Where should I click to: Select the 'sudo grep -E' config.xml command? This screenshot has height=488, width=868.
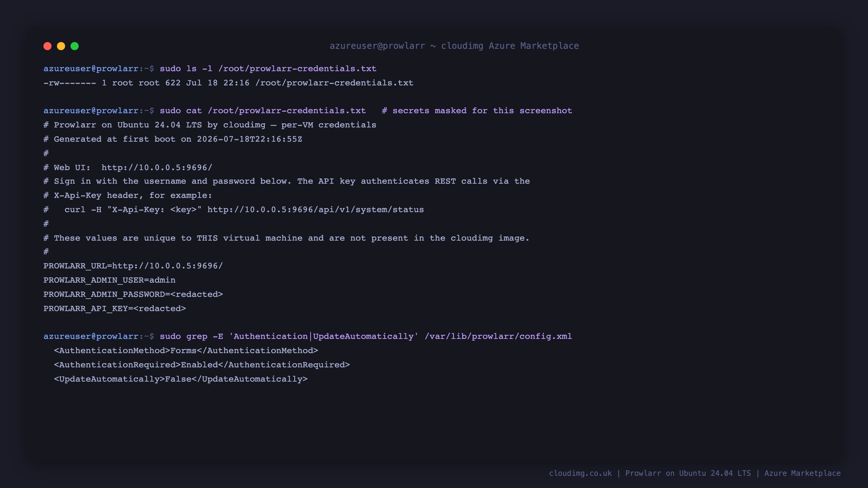(366, 336)
